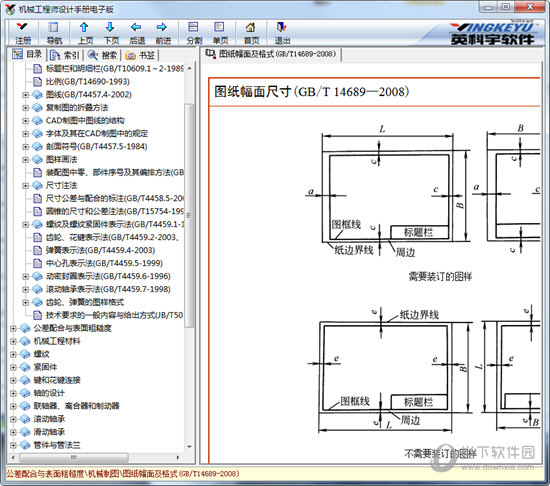Click tree scrollbar down arrow
550x486 pixels.
pos(189,447)
